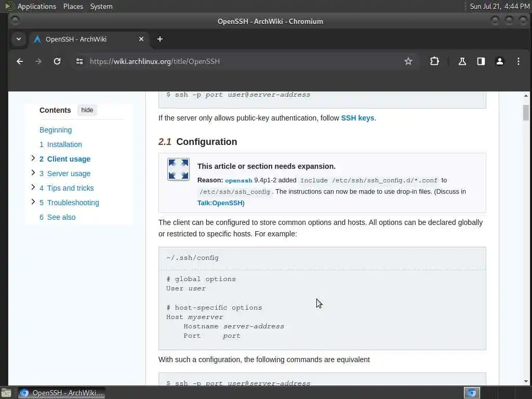Click the workspace switcher Chromium icon

click(x=472, y=393)
